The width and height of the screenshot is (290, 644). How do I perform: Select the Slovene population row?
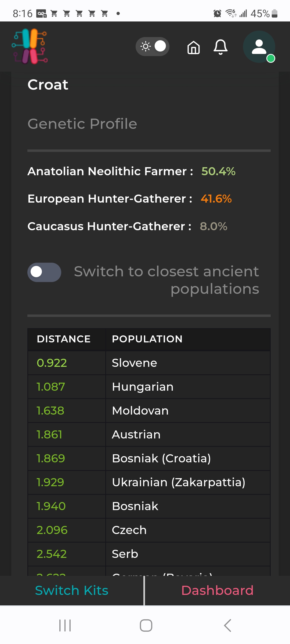pos(149,363)
